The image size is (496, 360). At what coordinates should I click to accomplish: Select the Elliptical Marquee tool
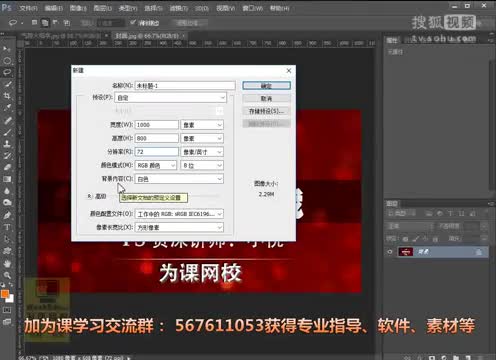tap(7, 61)
